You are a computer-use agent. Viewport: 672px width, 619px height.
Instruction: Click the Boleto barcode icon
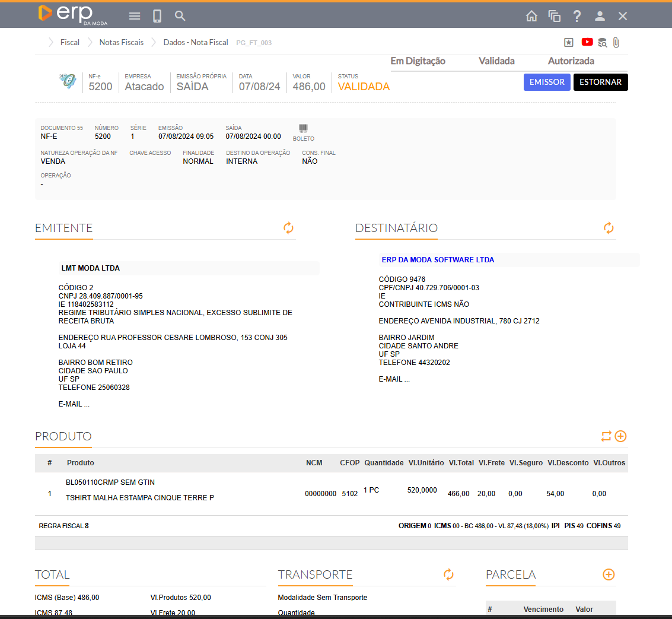[x=303, y=129]
